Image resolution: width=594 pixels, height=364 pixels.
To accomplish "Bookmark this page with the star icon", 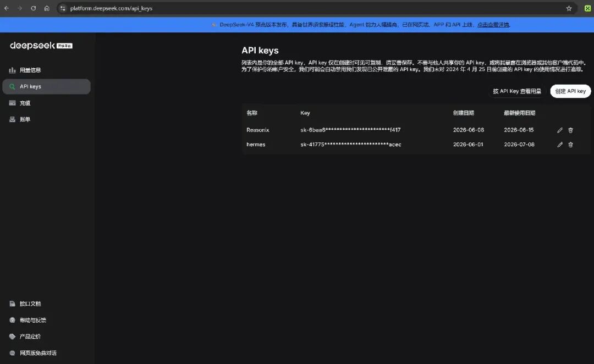I will (x=569, y=8).
